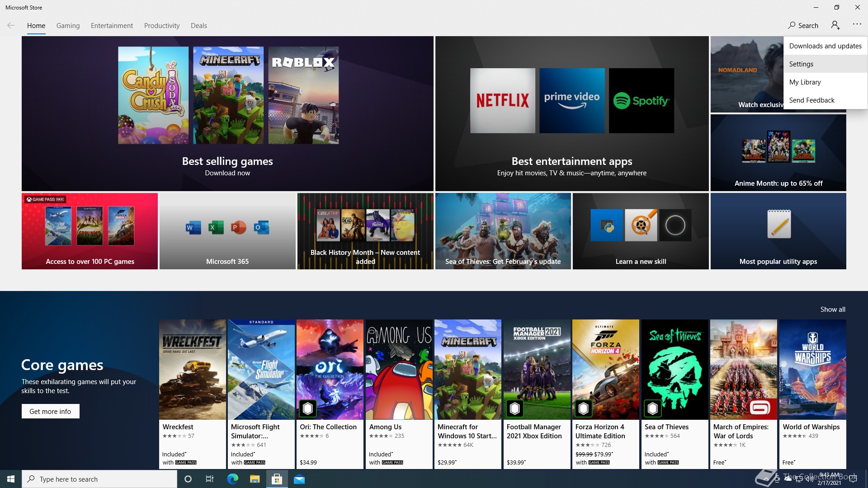
Task: Click the Python icon in Learn a new skill
Action: tap(607, 225)
